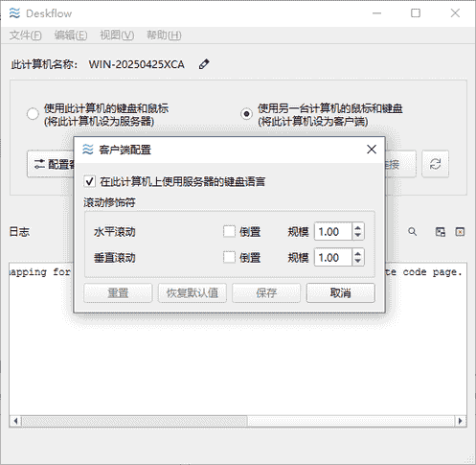Image resolution: width=476 pixels, height=465 pixels.
Task: Close the Deskflow main window
Action: tap(455, 13)
